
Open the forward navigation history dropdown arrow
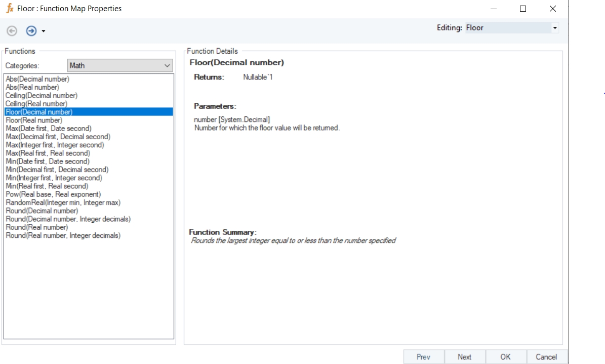tap(44, 31)
